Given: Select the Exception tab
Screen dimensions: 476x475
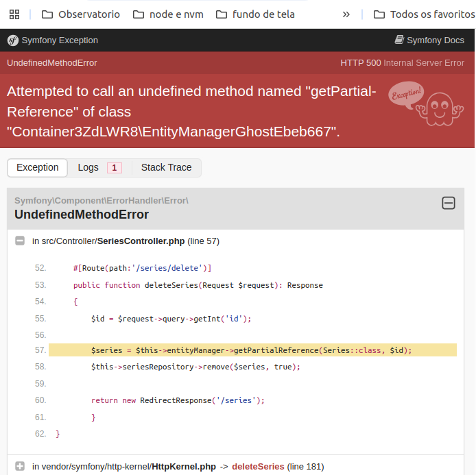Looking at the screenshot, I should [37, 167].
